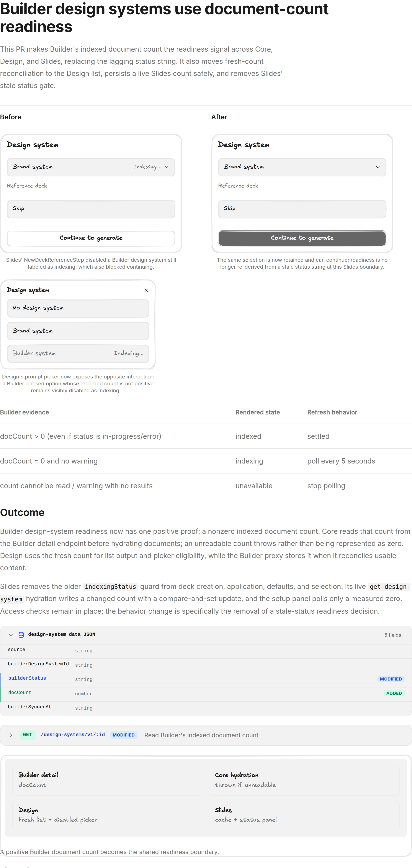
Task: Select Skip in the Before reference deck
Action: 91,209
